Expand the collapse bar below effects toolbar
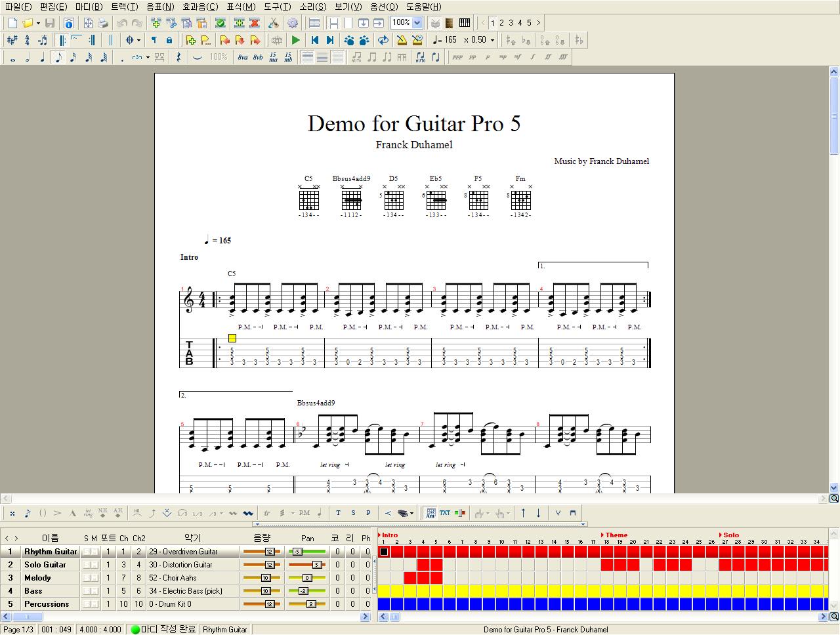840x635 pixels. coord(420,524)
